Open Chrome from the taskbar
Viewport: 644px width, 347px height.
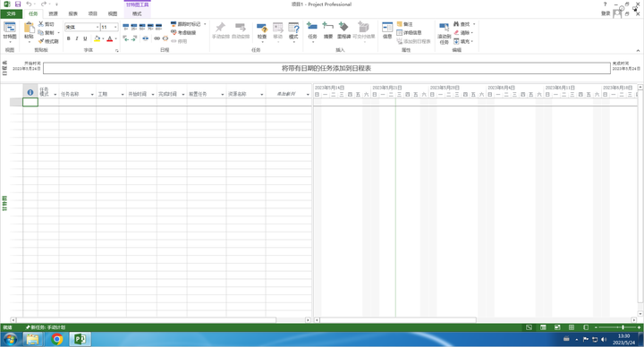[x=57, y=339]
